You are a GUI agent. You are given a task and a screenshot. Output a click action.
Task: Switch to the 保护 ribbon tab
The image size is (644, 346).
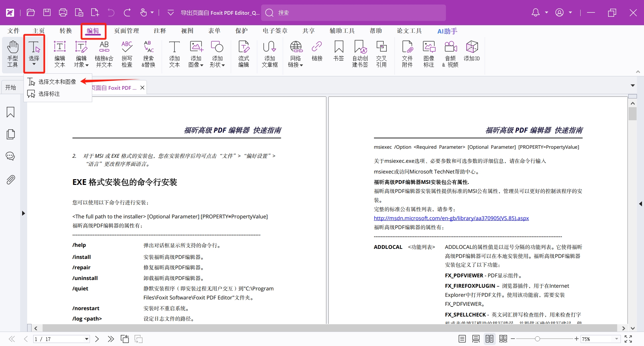coord(241,31)
